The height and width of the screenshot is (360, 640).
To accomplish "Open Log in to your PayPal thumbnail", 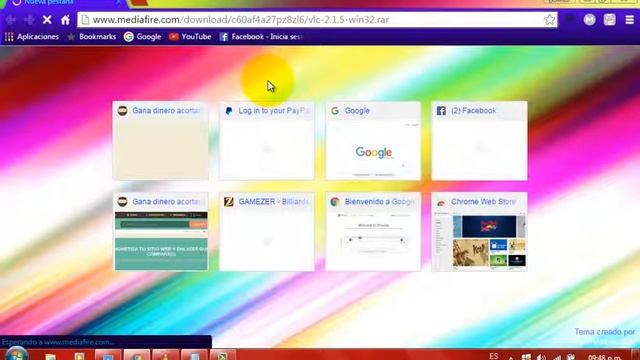I will (267, 141).
